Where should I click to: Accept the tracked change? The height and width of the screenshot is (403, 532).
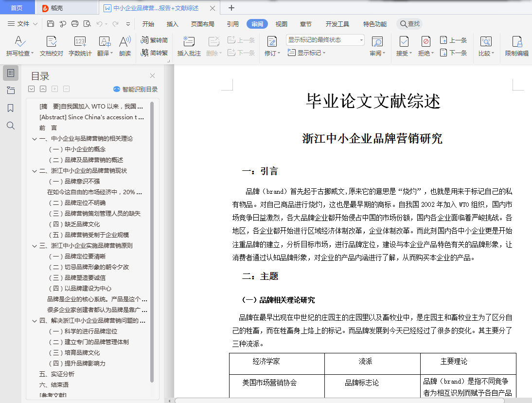pos(404,42)
